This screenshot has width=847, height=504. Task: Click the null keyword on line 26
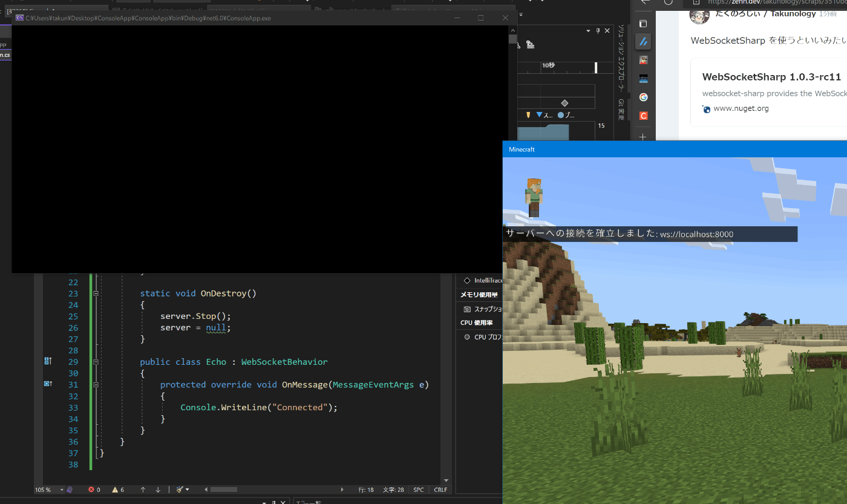[x=215, y=327]
